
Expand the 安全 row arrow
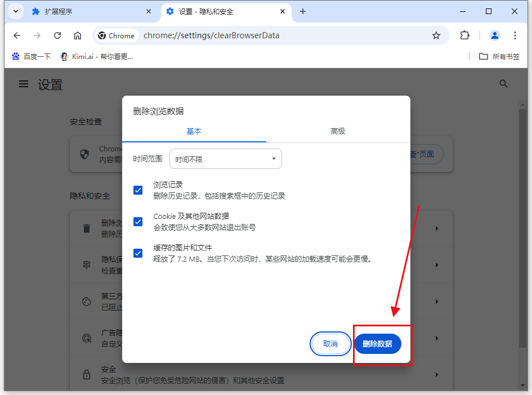coord(437,375)
